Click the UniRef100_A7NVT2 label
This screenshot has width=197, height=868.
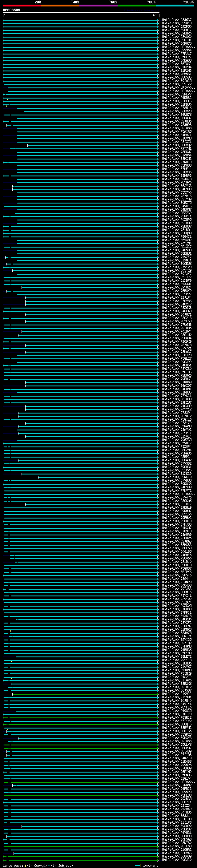[177, 491]
